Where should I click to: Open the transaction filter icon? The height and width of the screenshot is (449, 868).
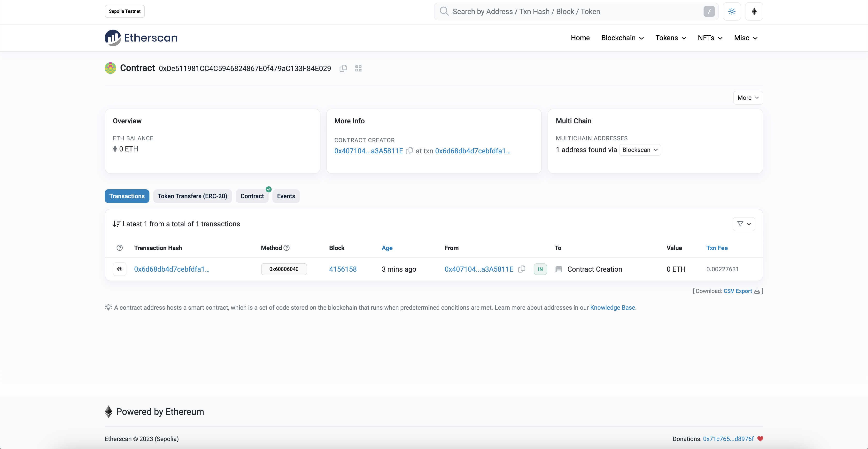coord(744,224)
